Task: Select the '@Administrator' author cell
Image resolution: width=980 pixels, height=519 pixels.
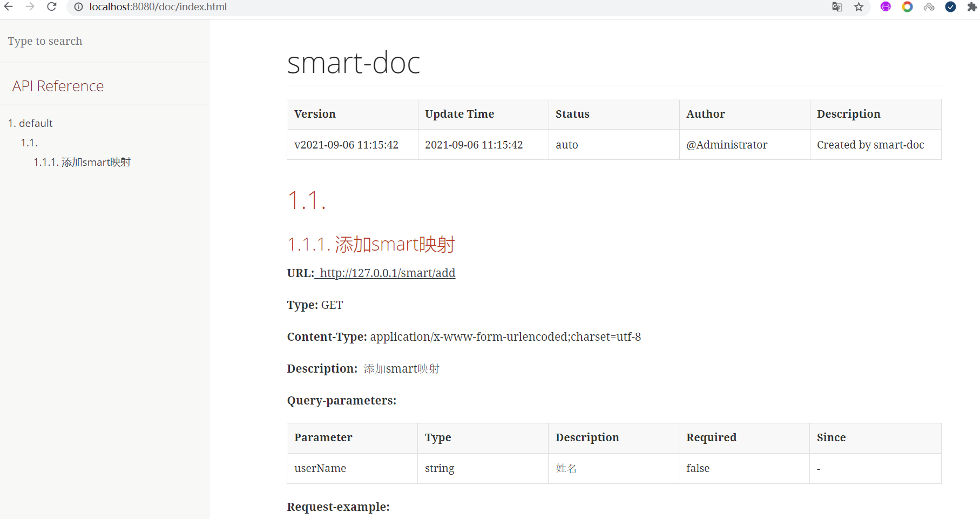Action: point(745,145)
